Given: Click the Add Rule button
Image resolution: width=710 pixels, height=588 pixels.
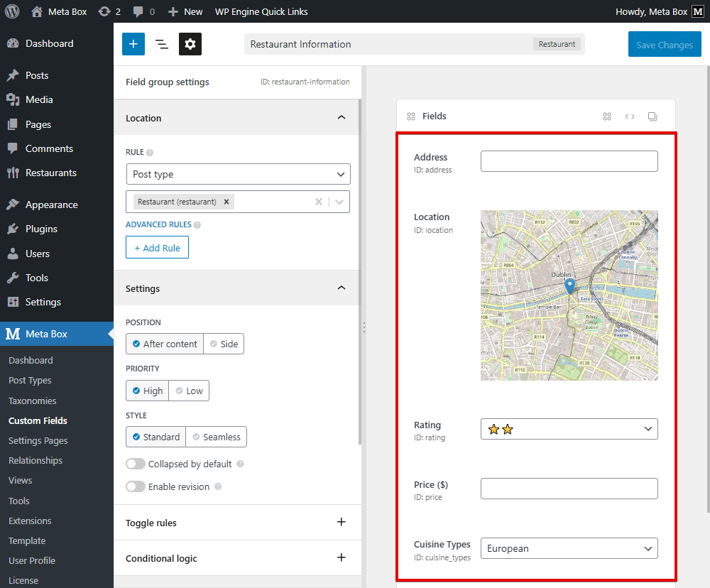Looking at the screenshot, I should click(x=157, y=248).
